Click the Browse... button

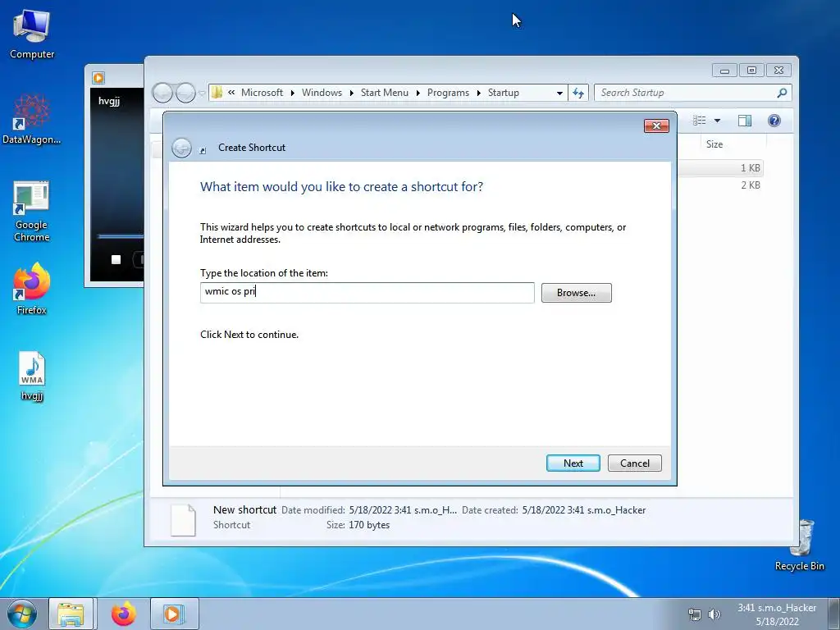[x=576, y=293]
